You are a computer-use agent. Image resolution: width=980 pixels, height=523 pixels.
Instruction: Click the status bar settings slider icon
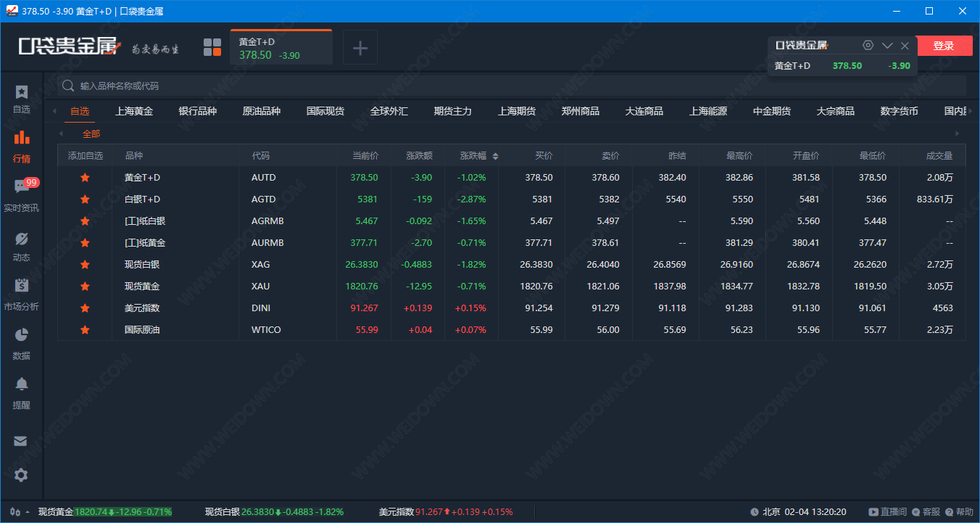pyautogui.click(x=15, y=512)
